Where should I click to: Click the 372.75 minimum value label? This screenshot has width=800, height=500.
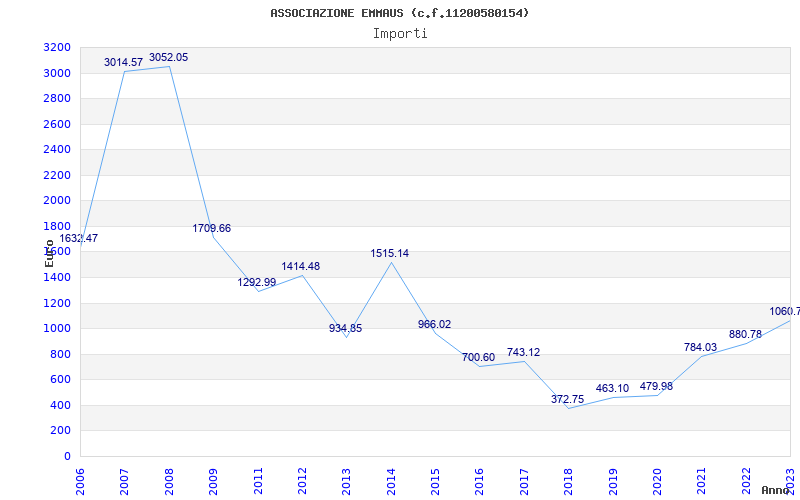coord(567,399)
